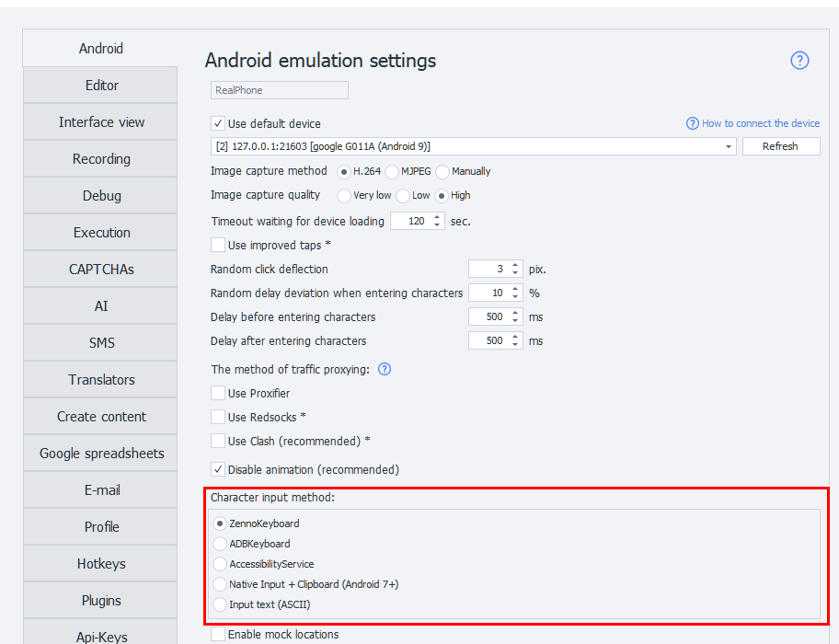Image resolution: width=839 pixels, height=644 pixels.
Task: Toggle Disable animation (recommended)
Action: click(x=218, y=469)
